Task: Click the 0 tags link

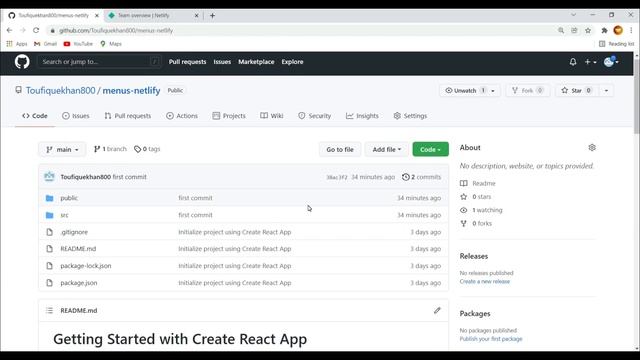Action: click(147, 149)
